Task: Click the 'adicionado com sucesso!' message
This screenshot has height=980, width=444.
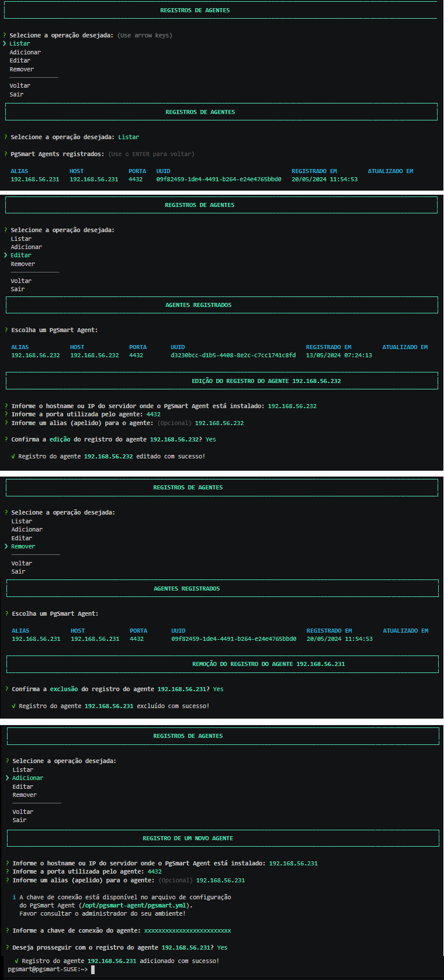Action: point(179,961)
